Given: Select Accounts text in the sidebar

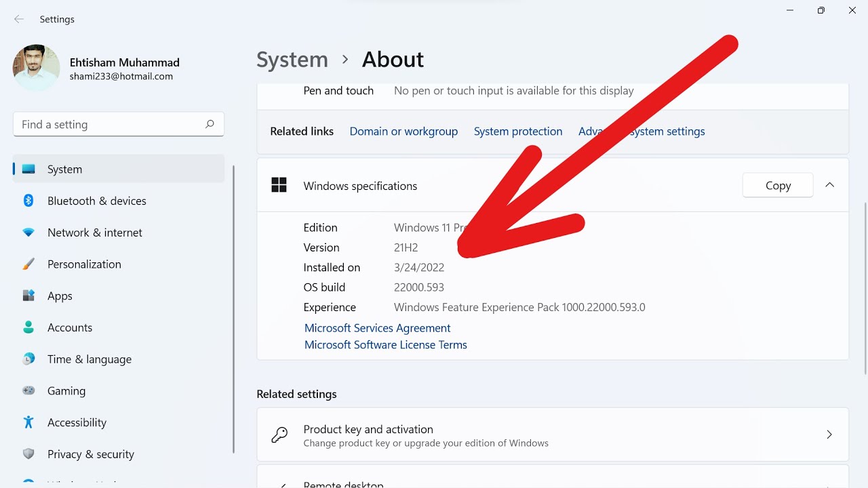Looking at the screenshot, I should (70, 327).
